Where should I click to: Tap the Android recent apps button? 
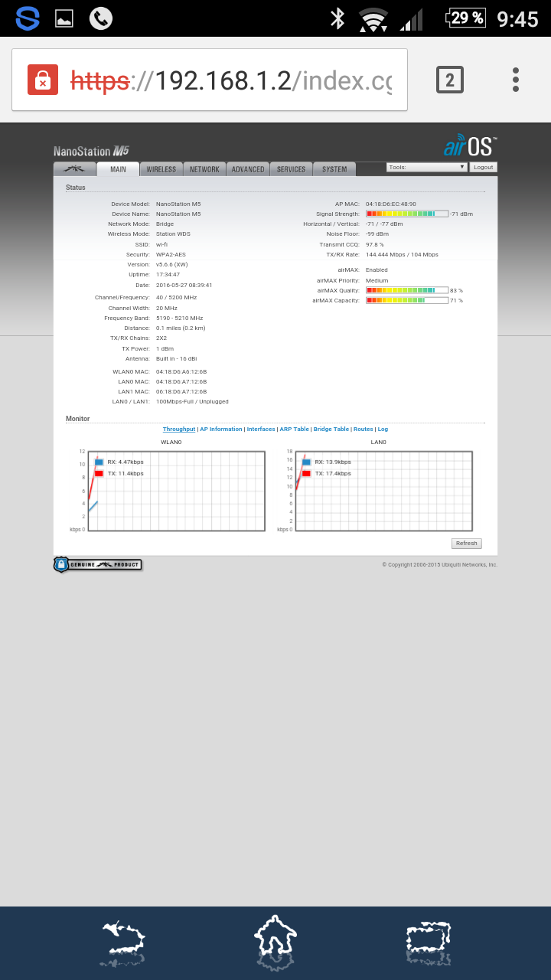point(428,943)
